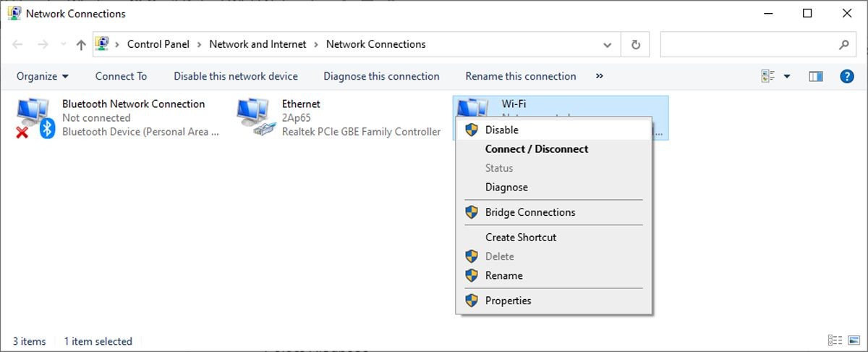Select Bridge Connections menu entry
This screenshot has height=352, width=868.
(553, 212)
